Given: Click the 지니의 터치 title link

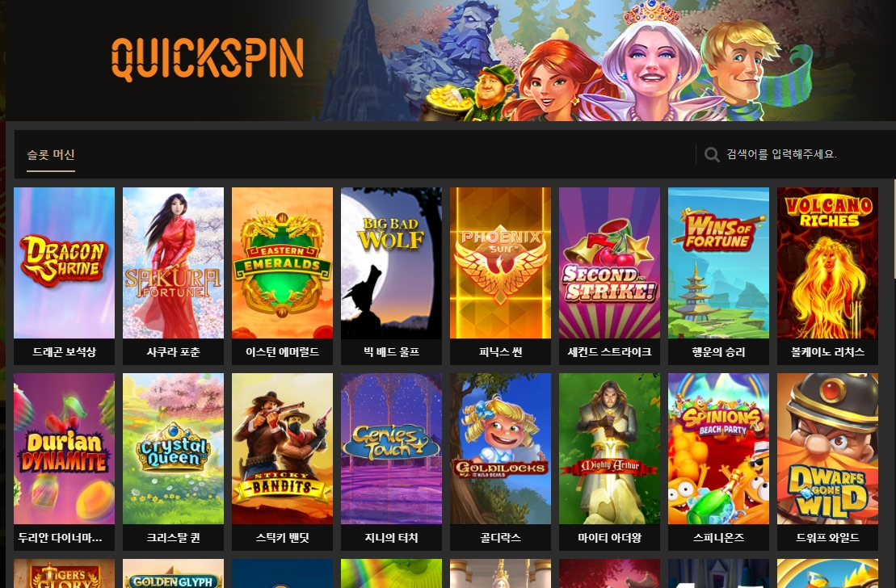Looking at the screenshot, I should [391, 538].
